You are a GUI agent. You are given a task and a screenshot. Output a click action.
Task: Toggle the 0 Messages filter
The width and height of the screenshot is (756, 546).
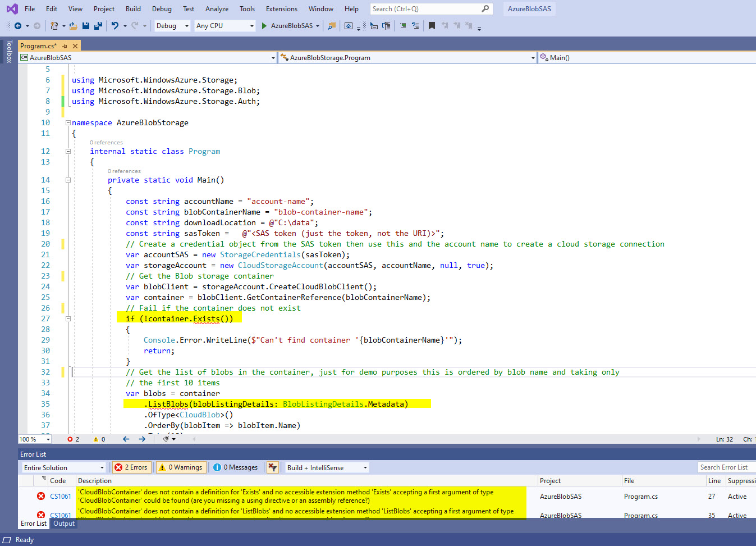[x=236, y=467]
